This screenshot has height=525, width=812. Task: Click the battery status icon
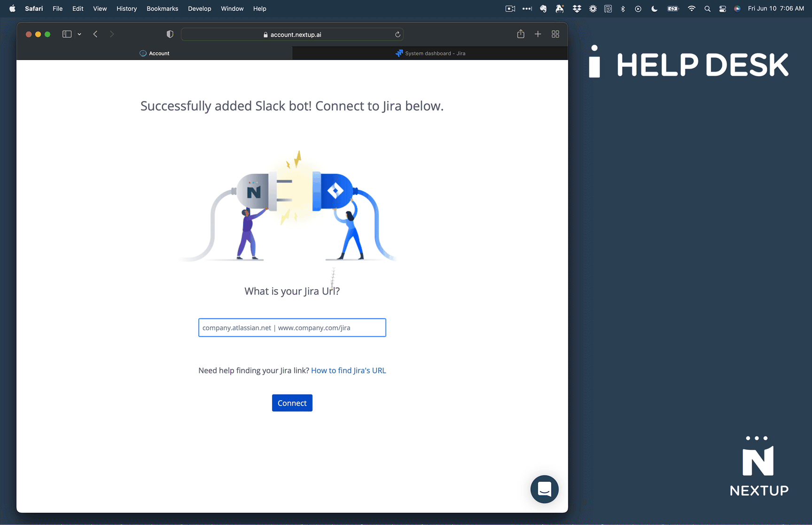(x=673, y=8)
